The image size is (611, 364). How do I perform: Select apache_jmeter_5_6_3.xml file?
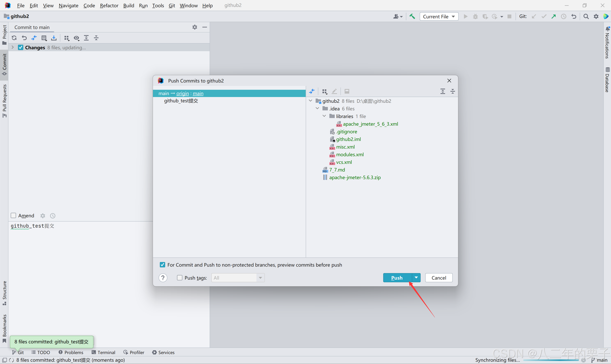(370, 124)
